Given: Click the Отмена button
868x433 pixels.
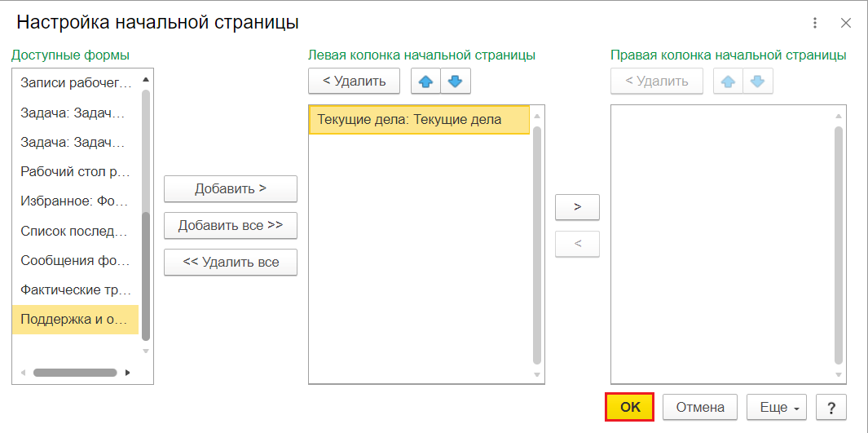Looking at the screenshot, I should [700, 408].
